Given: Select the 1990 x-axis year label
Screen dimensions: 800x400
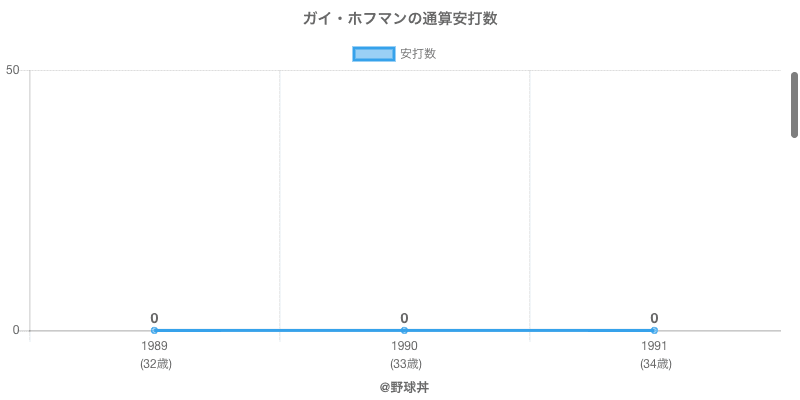Looking at the screenshot, I should point(404,346).
